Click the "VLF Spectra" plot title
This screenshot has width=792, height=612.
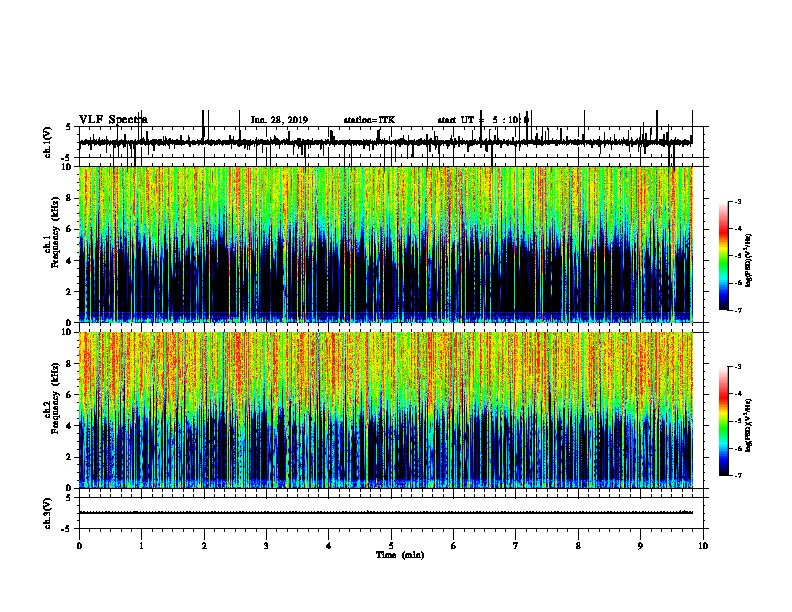(113, 120)
